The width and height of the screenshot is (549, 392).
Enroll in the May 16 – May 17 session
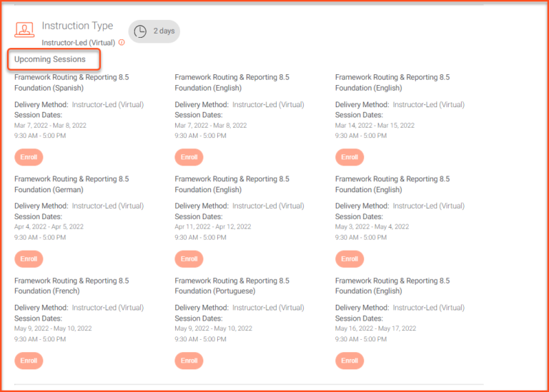tap(349, 361)
